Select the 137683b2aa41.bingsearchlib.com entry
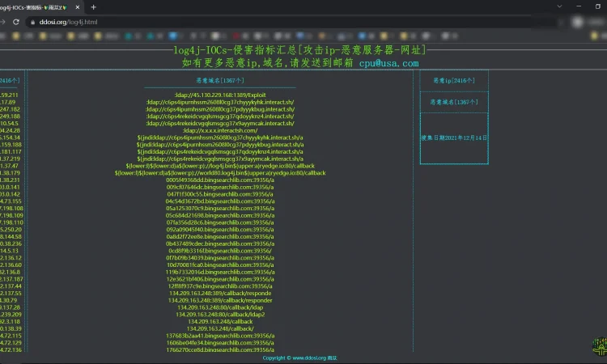The height and width of the screenshot is (364, 607). pos(220,336)
